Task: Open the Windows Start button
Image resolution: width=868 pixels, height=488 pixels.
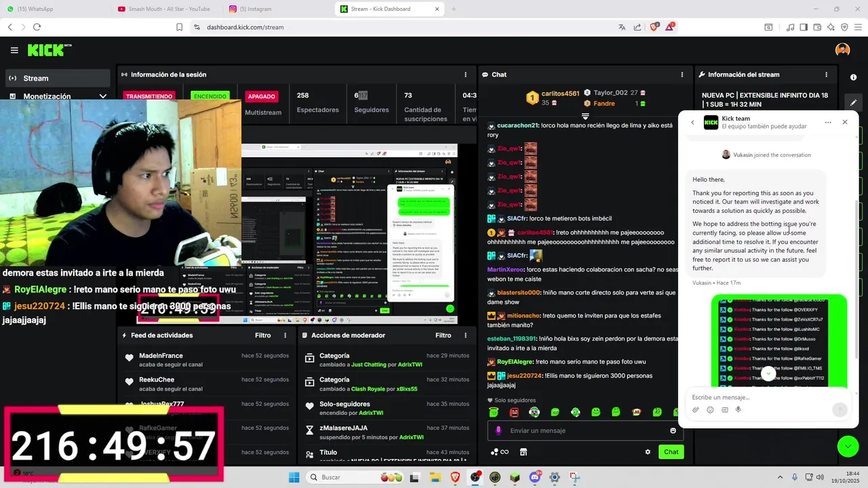Action: pyautogui.click(x=294, y=477)
